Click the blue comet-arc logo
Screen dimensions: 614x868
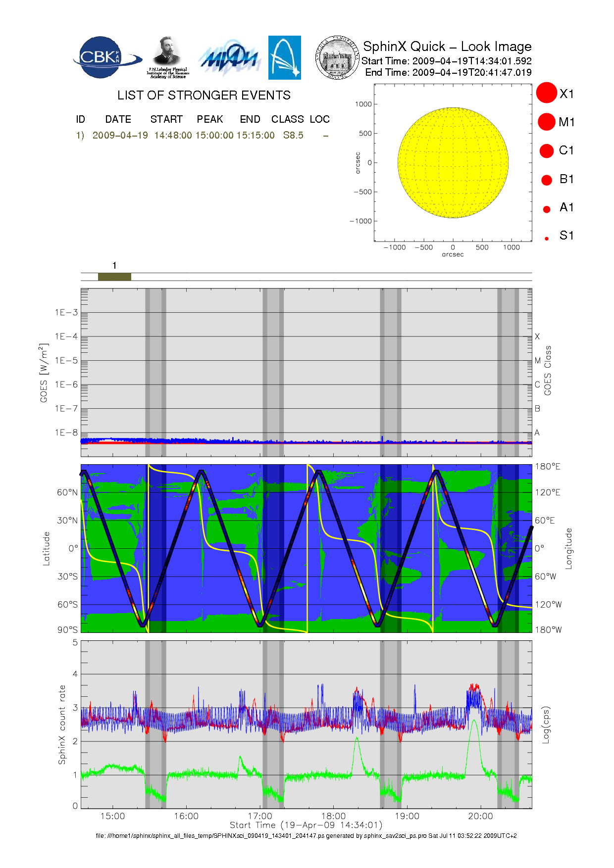click(284, 57)
